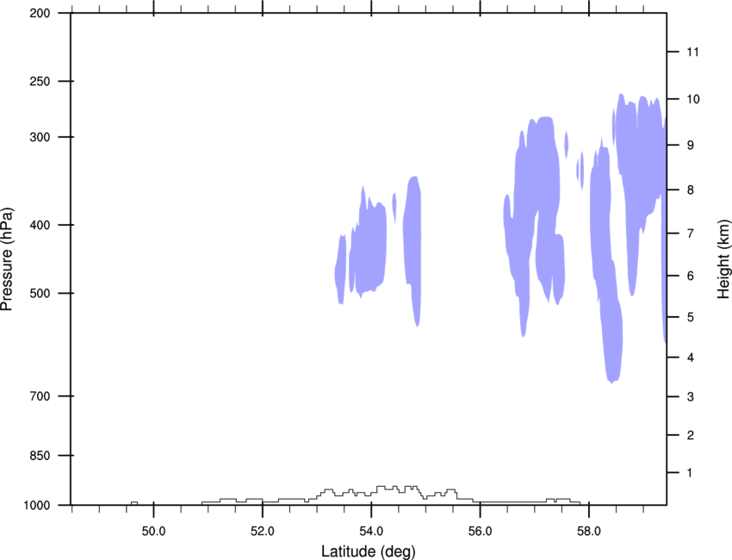
Task: Click the 300 pressure tick label
Action: tap(40, 137)
